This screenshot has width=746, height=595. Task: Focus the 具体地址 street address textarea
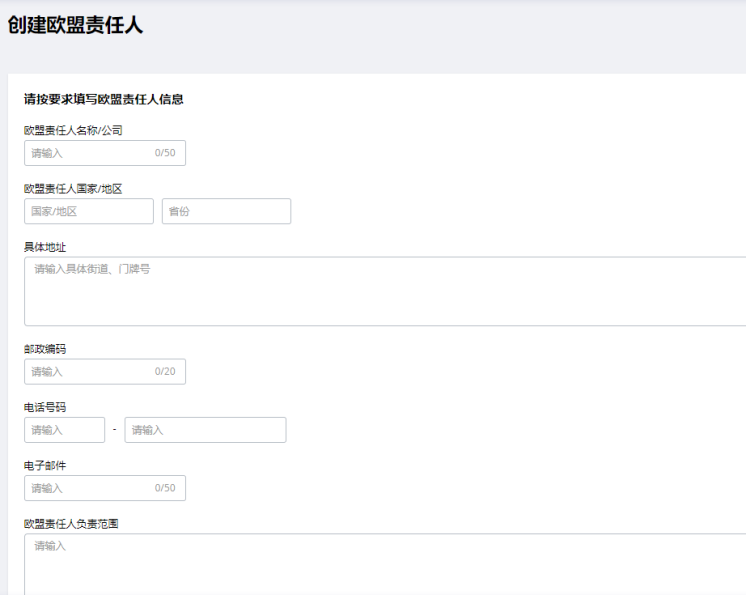click(x=385, y=292)
